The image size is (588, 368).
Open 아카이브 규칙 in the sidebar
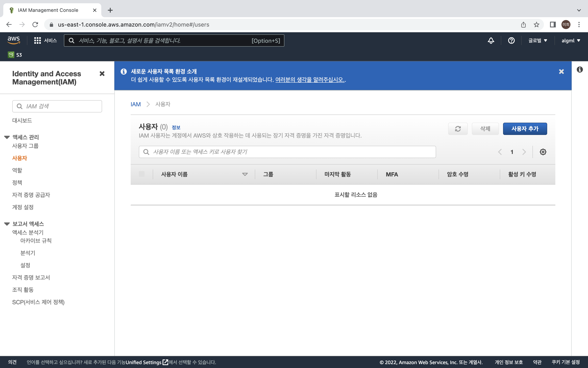coord(36,241)
